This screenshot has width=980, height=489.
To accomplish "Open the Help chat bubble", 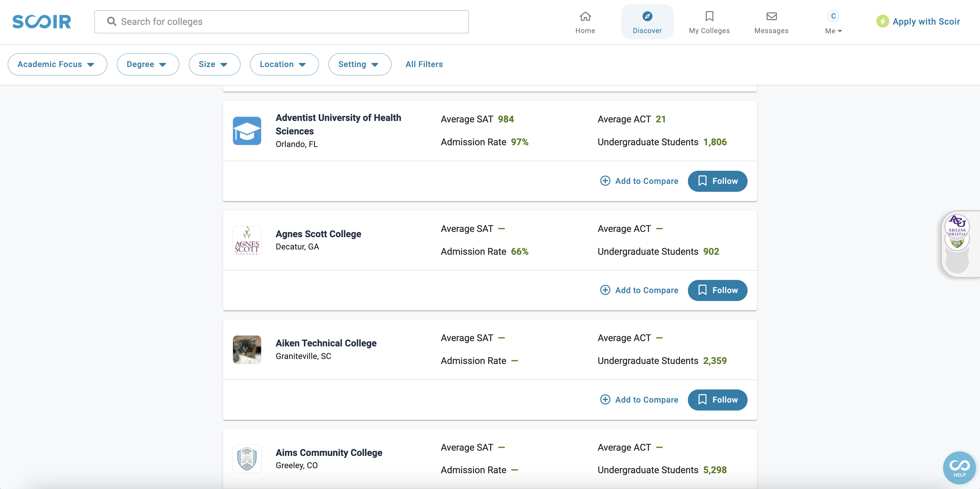I will point(959,468).
